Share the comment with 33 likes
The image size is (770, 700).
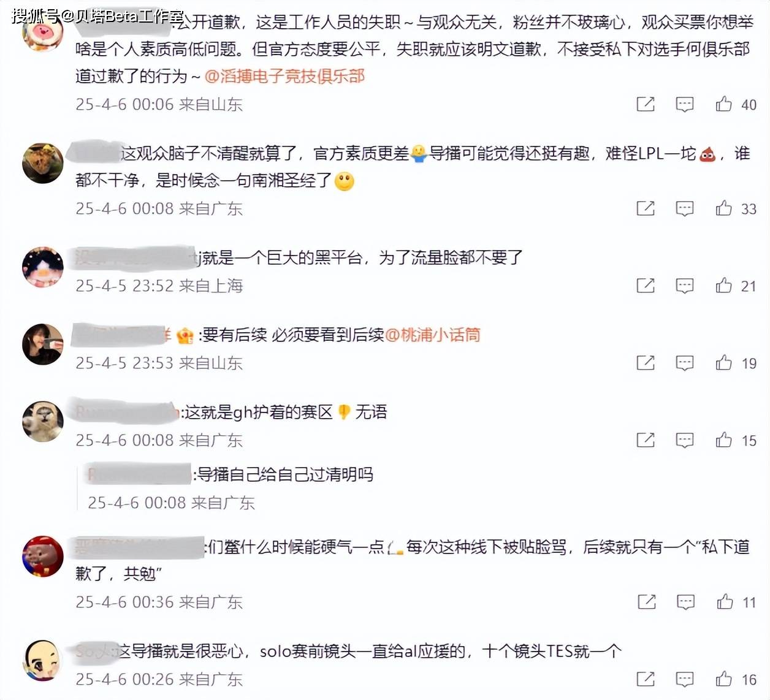click(x=646, y=208)
